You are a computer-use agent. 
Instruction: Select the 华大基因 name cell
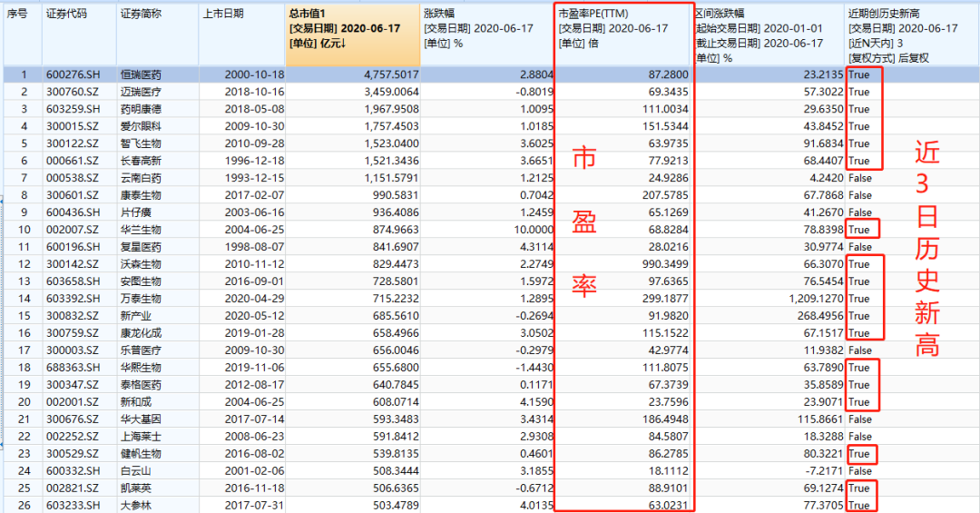[141, 419]
